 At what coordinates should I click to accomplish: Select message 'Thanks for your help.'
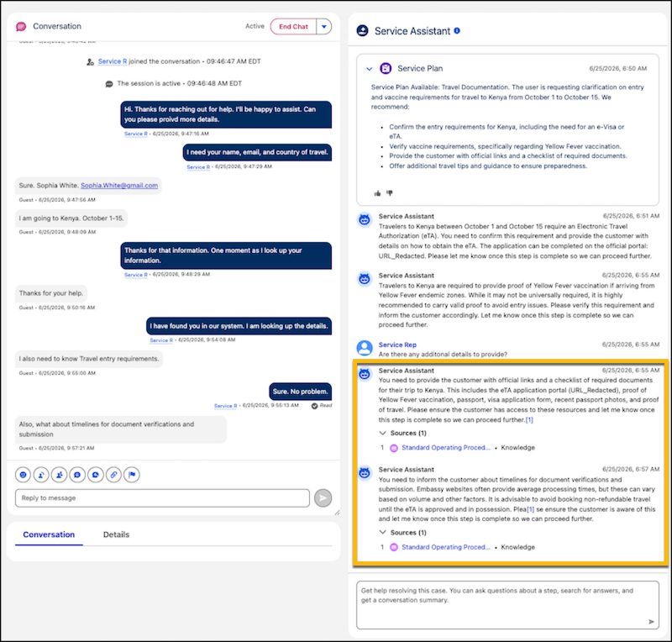click(x=51, y=293)
